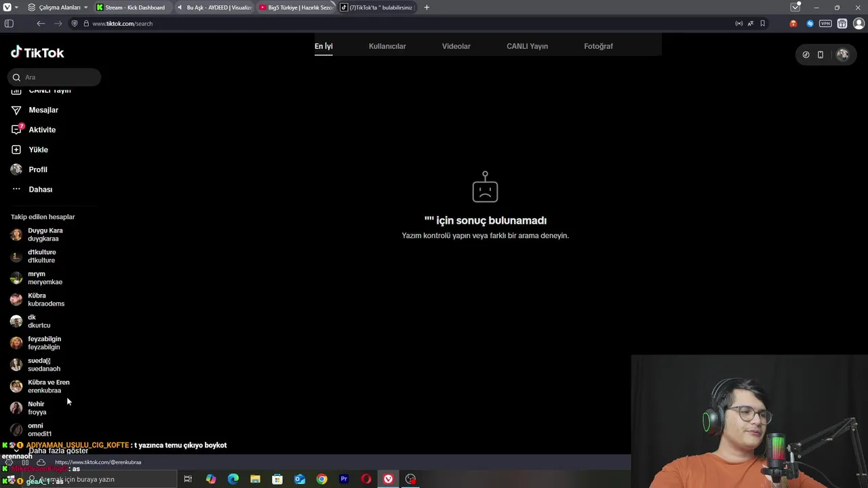
Task: Open Aktivite notifications
Action: [42, 129]
